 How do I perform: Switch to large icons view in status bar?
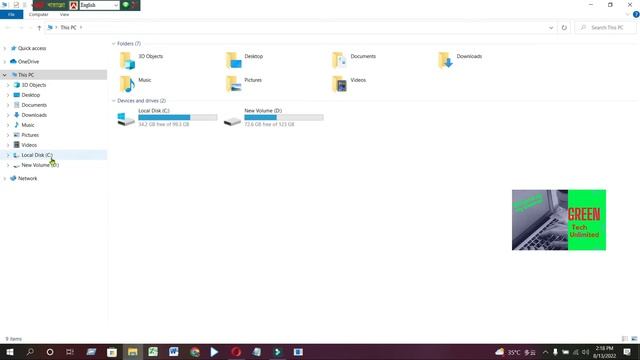coord(634,339)
